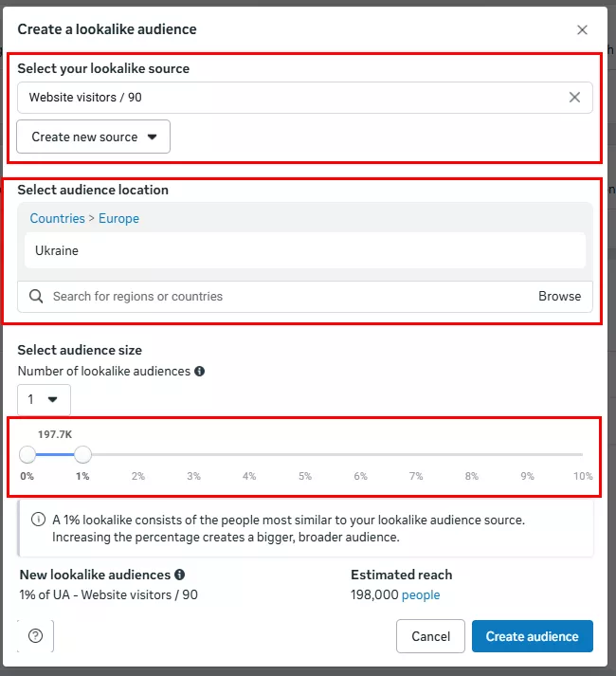Image resolution: width=616 pixels, height=676 pixels.
Task: Clear the Website visitors / 90 source
Action: click(x=574, y=97)
